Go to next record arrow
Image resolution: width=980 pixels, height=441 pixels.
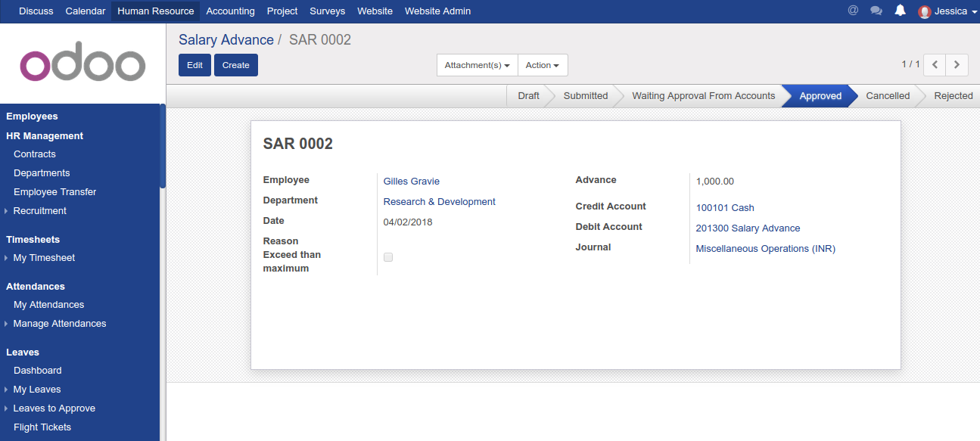pyautogui.click(x=957, y=65)
